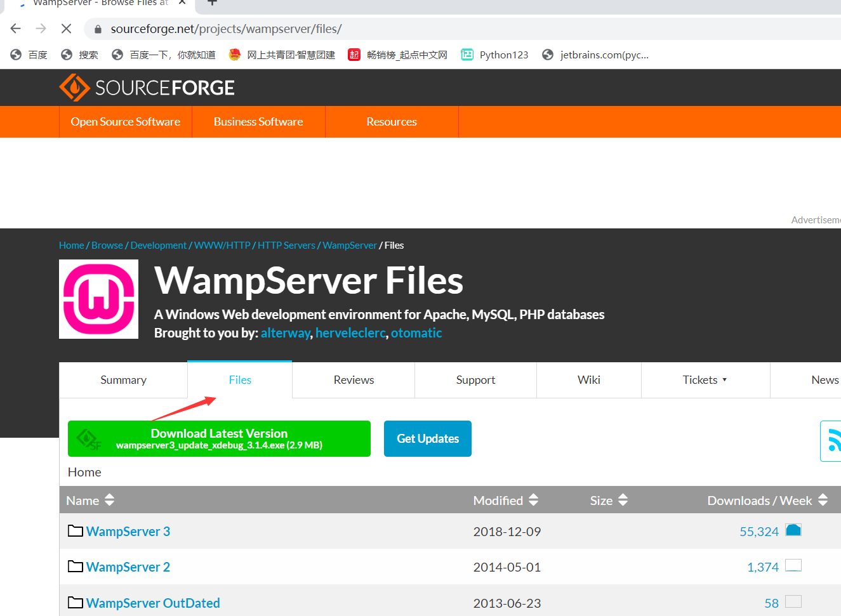
Task: Open the otomatic author profile
Action: point(416,333)
